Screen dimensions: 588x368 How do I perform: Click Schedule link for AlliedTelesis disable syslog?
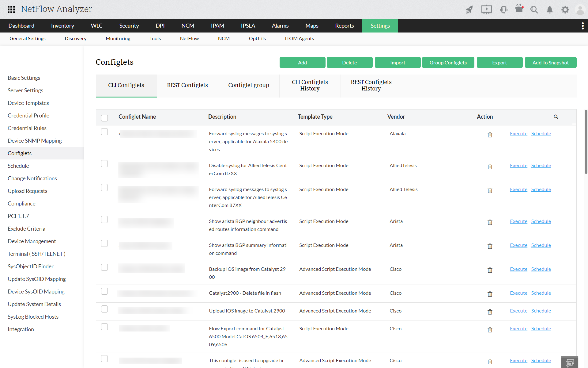coord(541,166)
